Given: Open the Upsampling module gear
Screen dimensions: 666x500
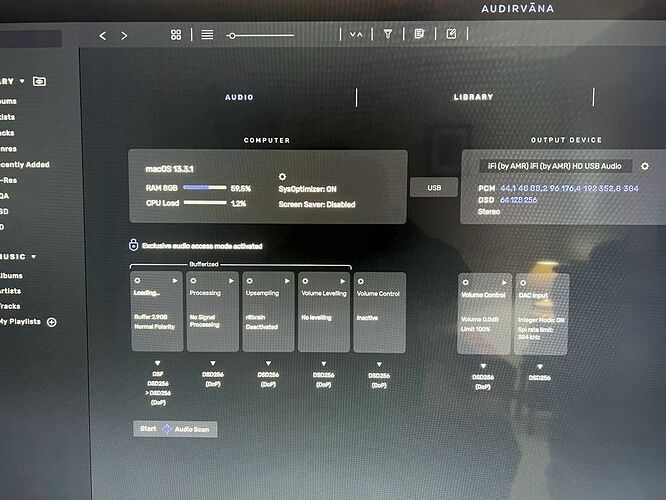Looking at the screenshot, I should click(249, 281).
